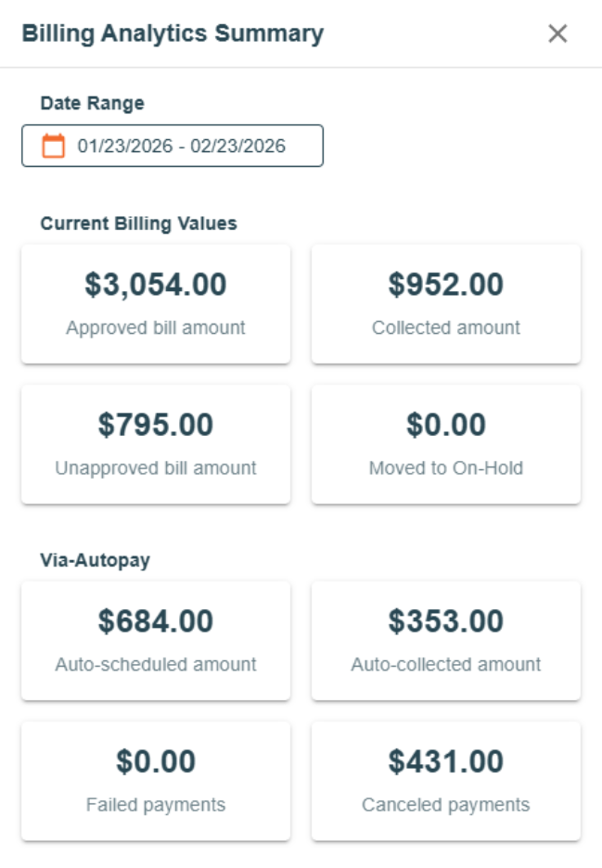This screenshot has width=602, height=868.
Task: Click the $795.00 unapproved value
Action: [156, 425]
